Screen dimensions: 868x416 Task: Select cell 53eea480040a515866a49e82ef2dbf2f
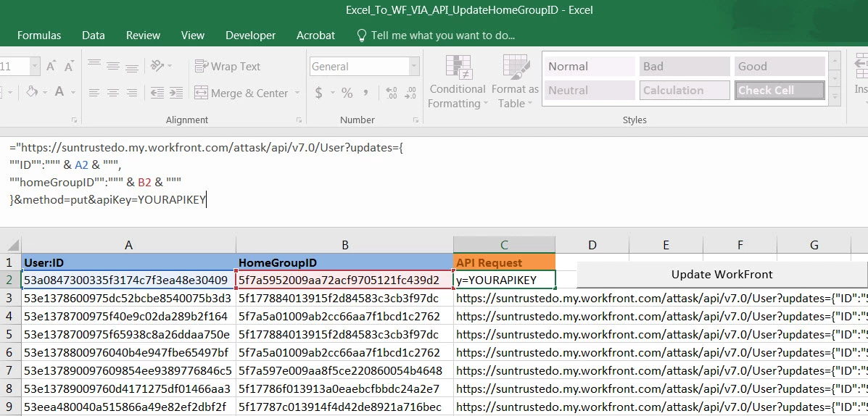pos(128,407)
